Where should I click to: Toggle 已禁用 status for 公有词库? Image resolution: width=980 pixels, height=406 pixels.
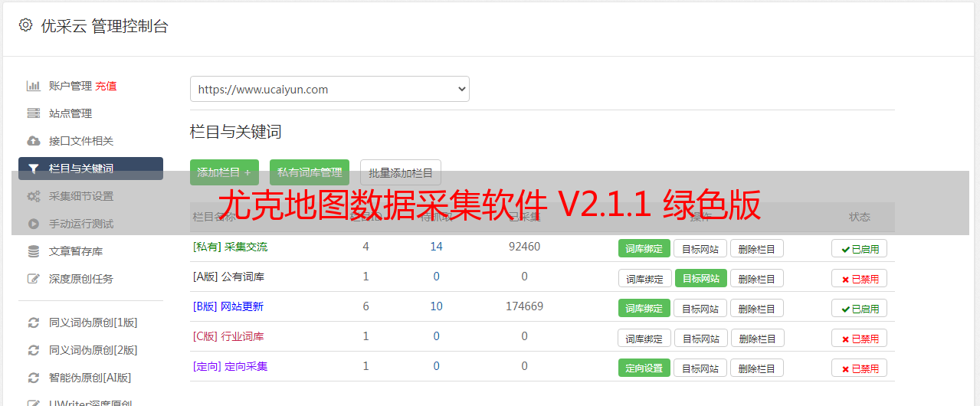[x=860, y=278]
